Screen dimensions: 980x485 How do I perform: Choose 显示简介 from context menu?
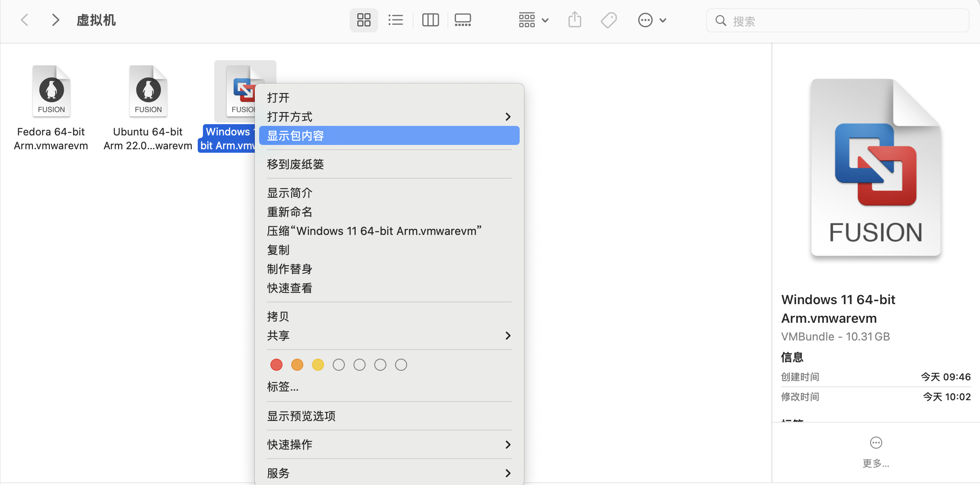289,193
